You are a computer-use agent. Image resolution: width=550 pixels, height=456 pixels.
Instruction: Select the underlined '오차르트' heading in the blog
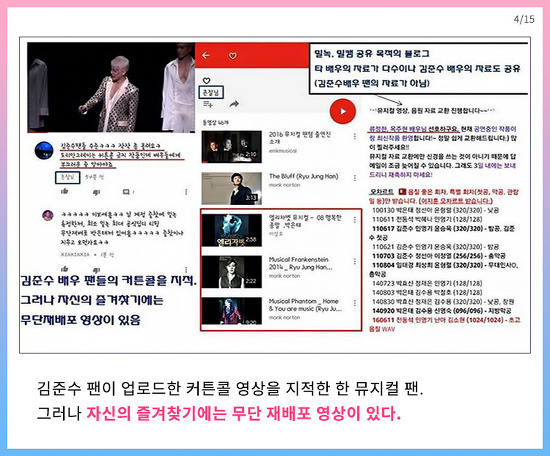click(x=382, y=192)
